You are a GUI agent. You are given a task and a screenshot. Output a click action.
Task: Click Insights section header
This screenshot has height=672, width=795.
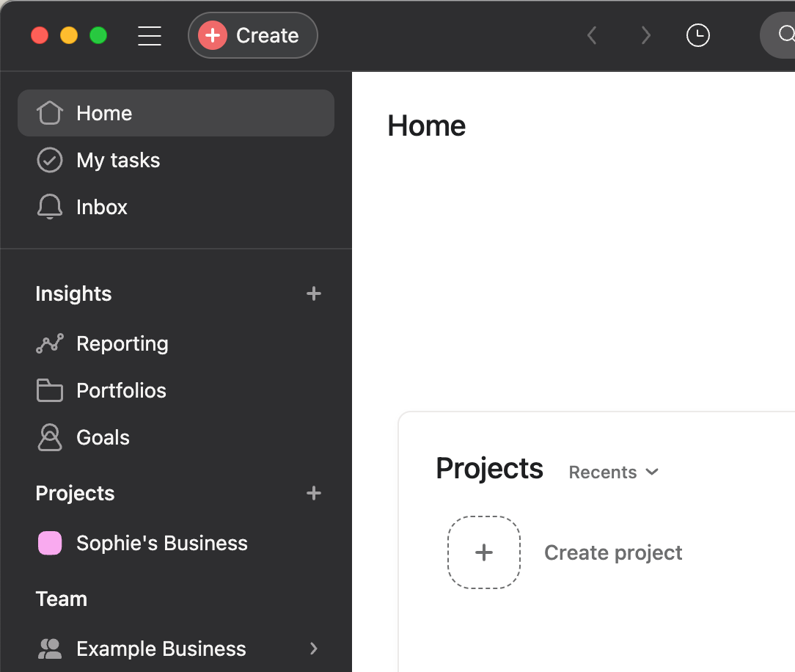tap(73, 293)
